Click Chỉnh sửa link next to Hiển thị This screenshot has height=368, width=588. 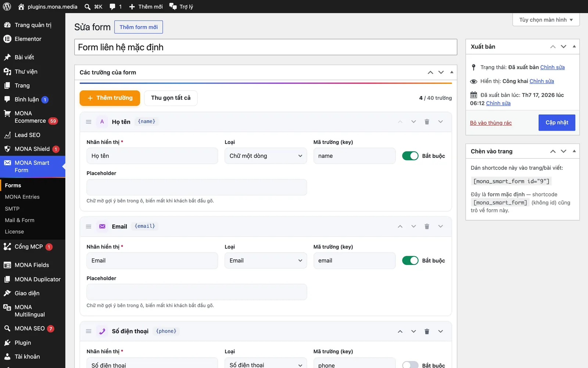coord(542,81)
